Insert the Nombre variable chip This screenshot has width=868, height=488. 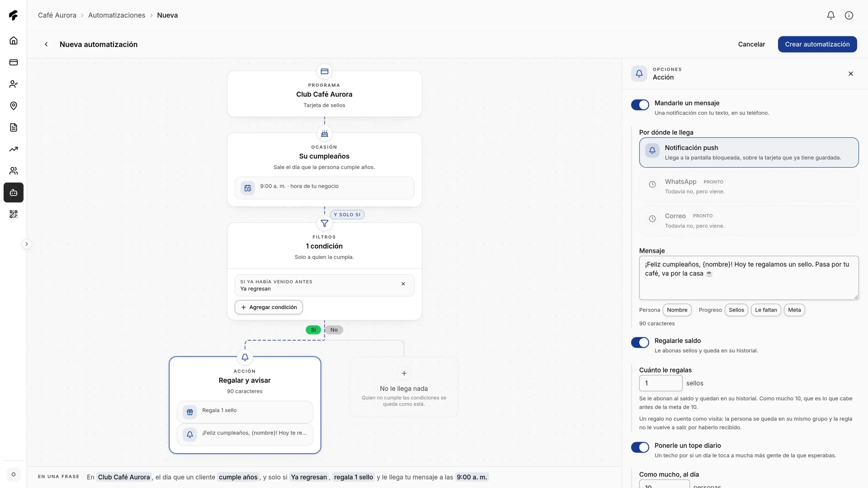click(677, 310)
